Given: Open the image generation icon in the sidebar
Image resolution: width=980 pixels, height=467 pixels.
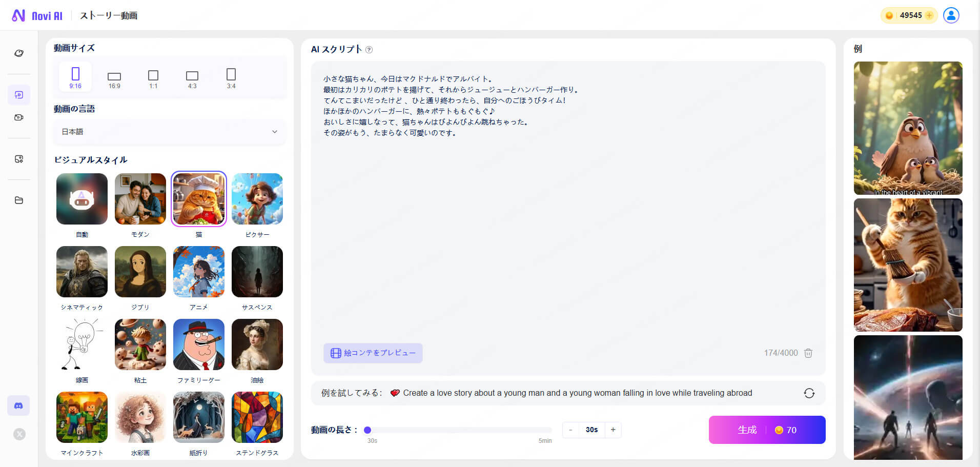Looking at the screenshot, I should (18, 159).
